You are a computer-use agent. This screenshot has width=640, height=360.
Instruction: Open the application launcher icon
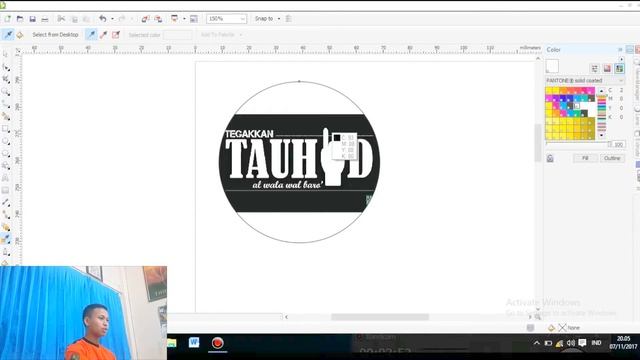click(175, 19)
